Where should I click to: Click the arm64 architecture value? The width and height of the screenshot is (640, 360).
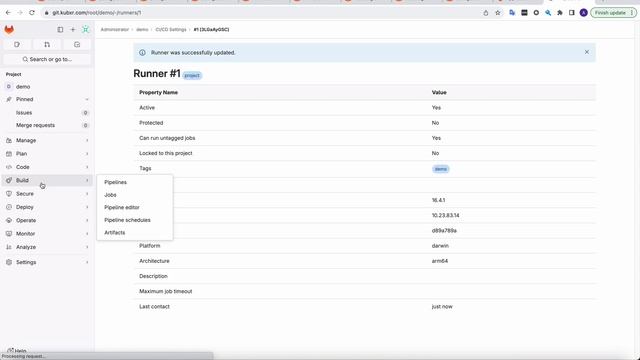click(x=440, y=261)
